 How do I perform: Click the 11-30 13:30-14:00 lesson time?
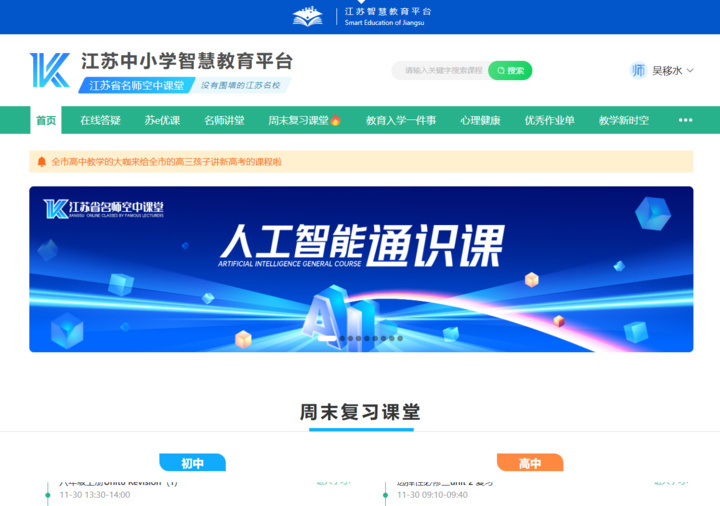click(x=95, y=495)
